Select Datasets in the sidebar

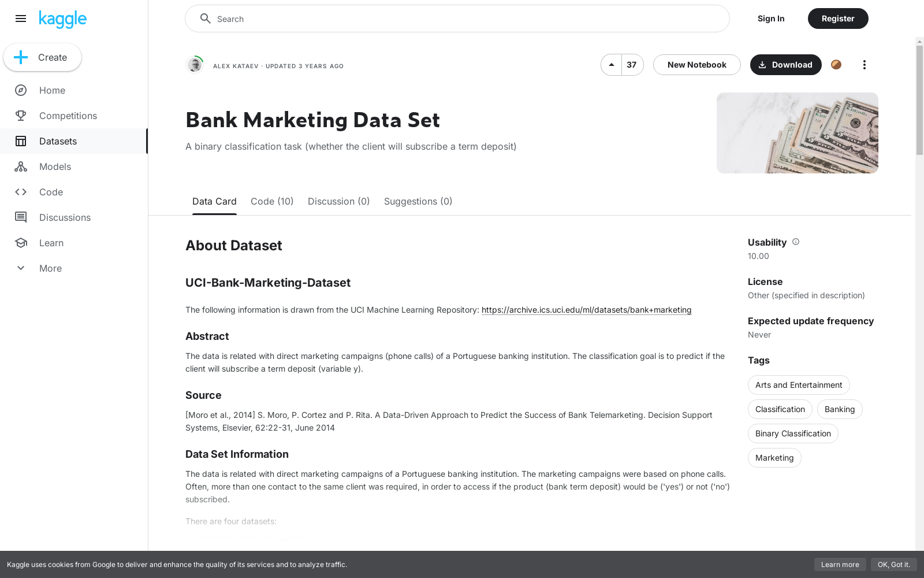click(x=58, y=141)
